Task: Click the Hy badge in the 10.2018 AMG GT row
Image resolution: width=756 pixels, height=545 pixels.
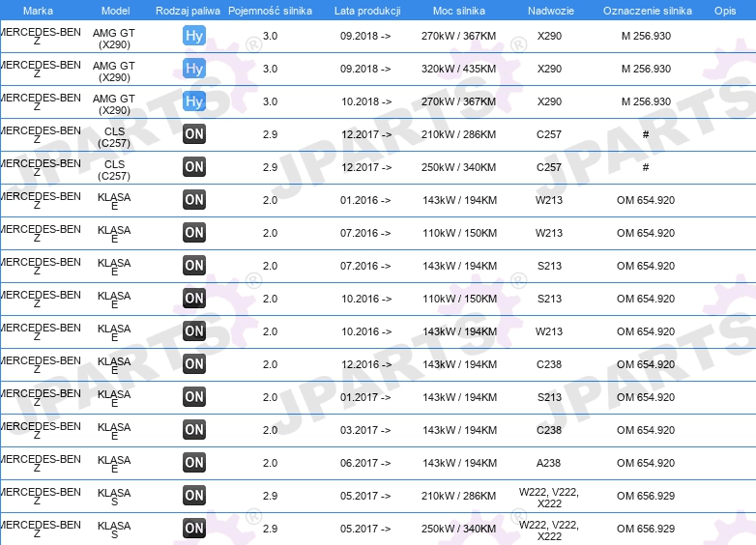Action: [194, 101]
